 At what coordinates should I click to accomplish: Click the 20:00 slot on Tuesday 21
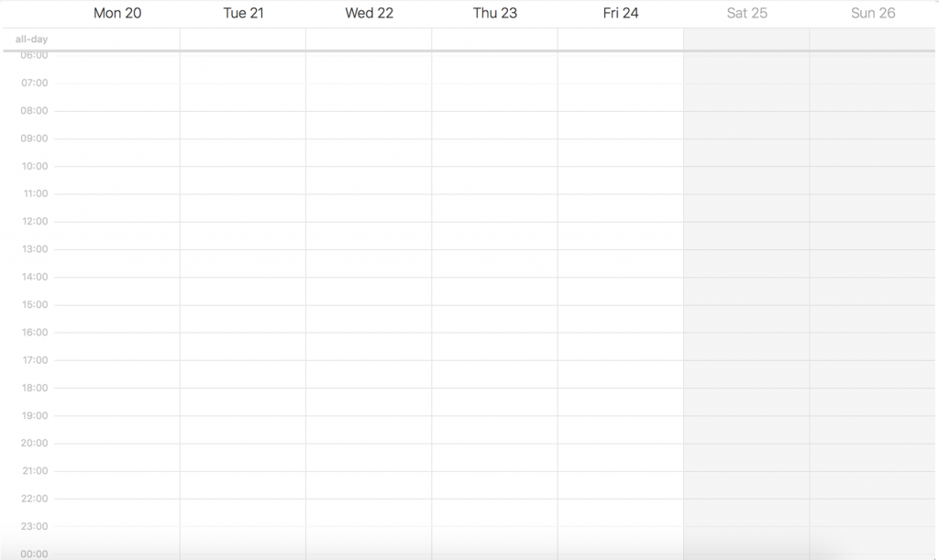[x=243, y=457]
